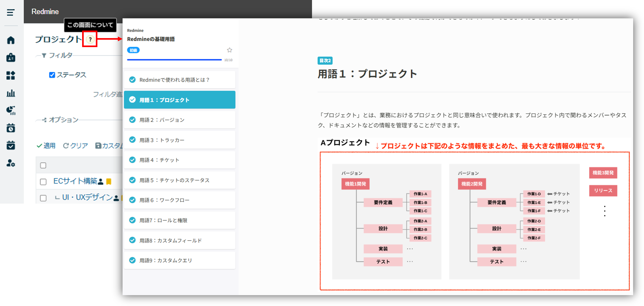Expand the オプション section
Viewport: 644px width, 306px height.
[63, 120]
